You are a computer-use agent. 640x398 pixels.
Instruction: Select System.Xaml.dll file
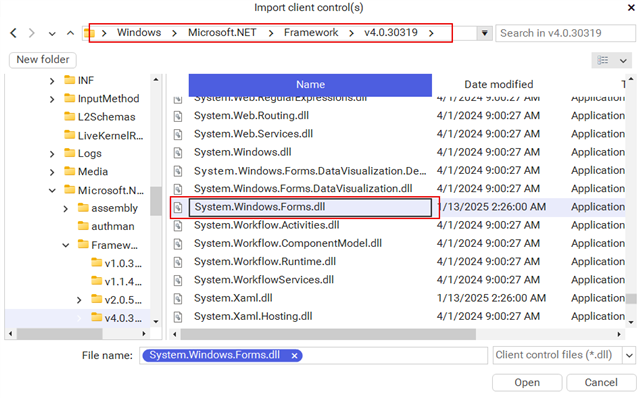[x=233, y=298]
